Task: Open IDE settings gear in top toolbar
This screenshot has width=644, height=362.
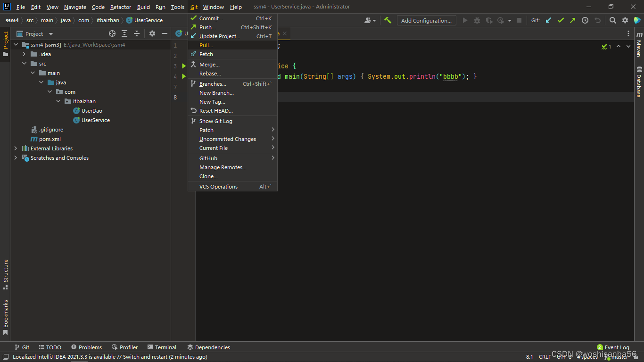Action: tap(625, 20)
